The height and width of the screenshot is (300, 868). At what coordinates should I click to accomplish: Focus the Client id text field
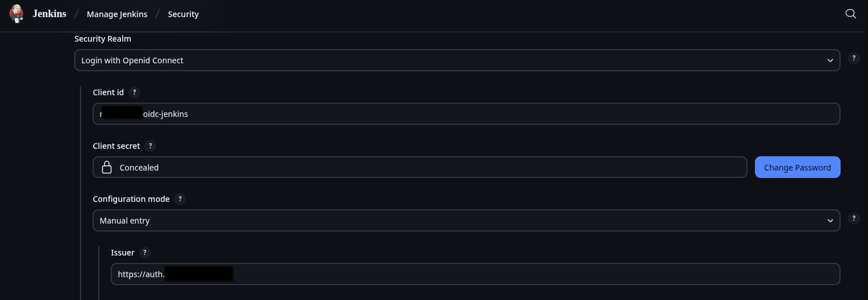tap(466, 114)
